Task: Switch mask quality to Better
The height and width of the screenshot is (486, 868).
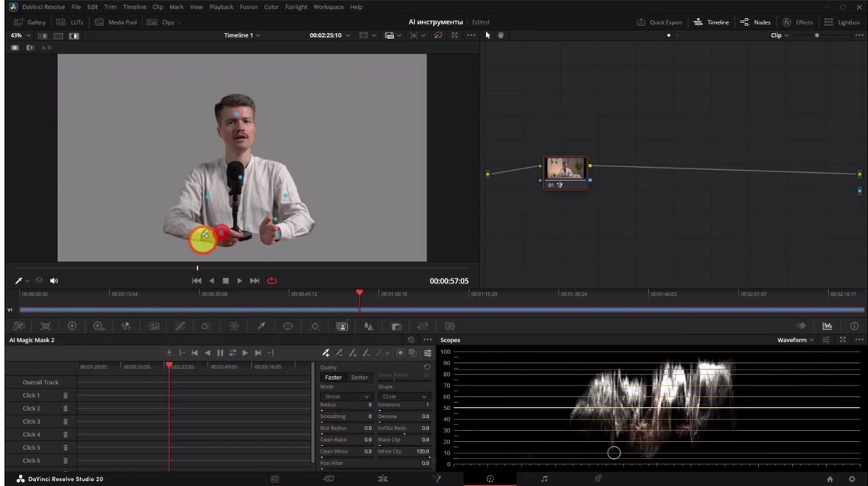Action: [359, 378]
